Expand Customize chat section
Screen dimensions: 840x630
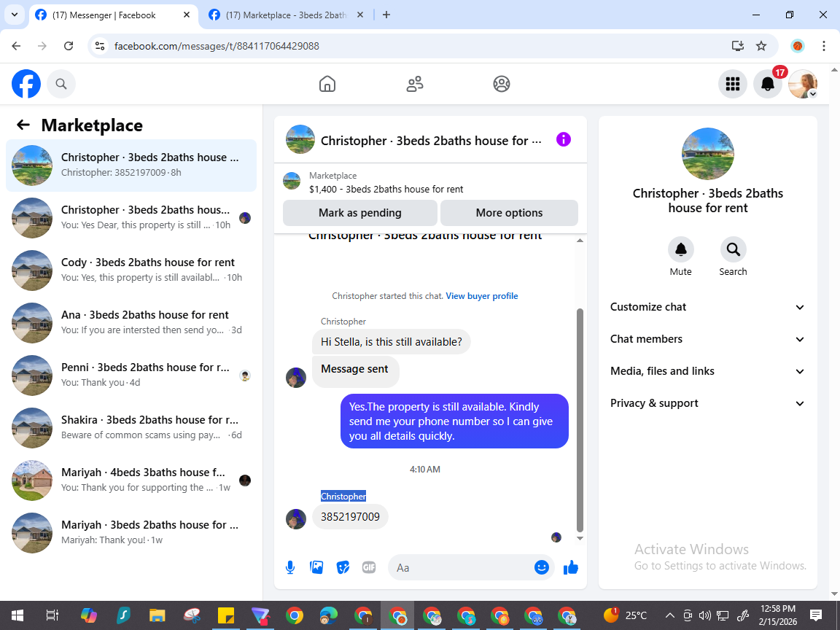click(x=708, y=307)
